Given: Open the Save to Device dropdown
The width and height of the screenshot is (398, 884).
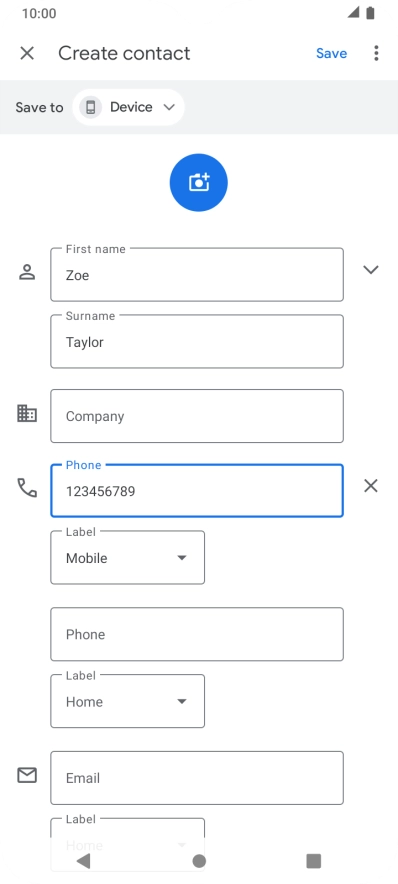Looking at the screenshot, I should click(x=129, y=107).
